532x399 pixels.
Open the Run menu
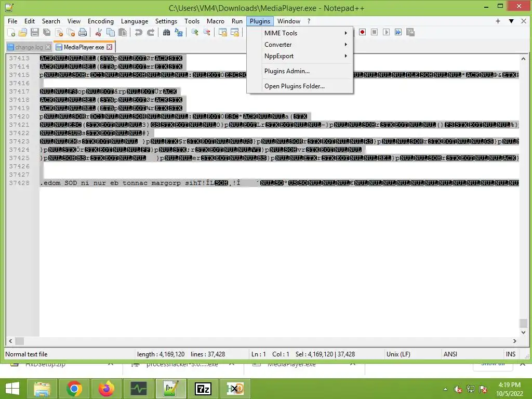point(237,21)
